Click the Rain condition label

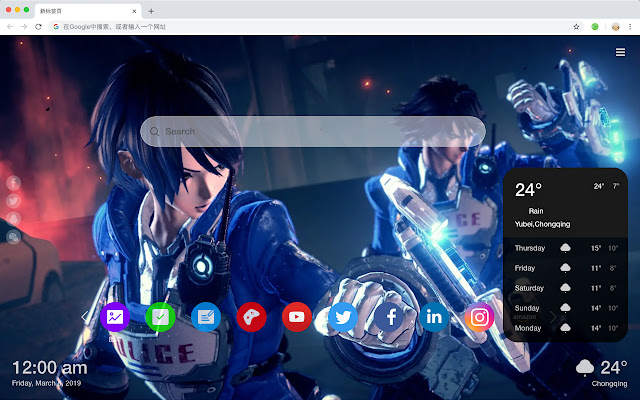[x=536, y=211]
